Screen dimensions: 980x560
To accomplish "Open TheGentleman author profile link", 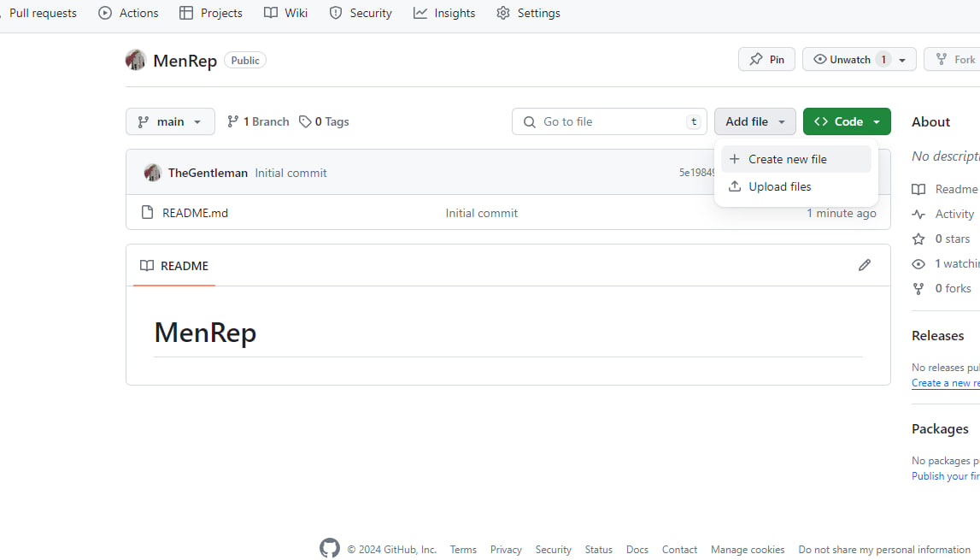I will (208, 173).
